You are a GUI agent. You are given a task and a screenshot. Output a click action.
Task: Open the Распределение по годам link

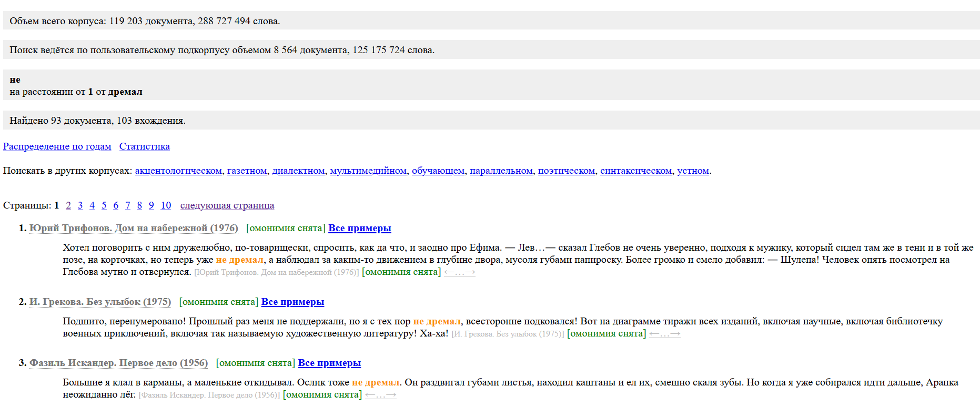tap(57, 146)
